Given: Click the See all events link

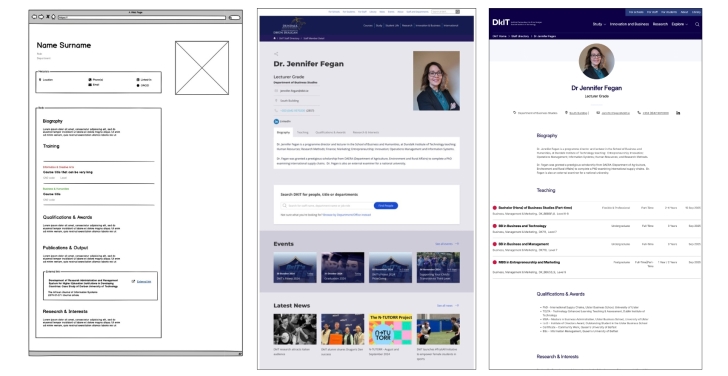Looking at the screenshot, I should click(447, 244).
